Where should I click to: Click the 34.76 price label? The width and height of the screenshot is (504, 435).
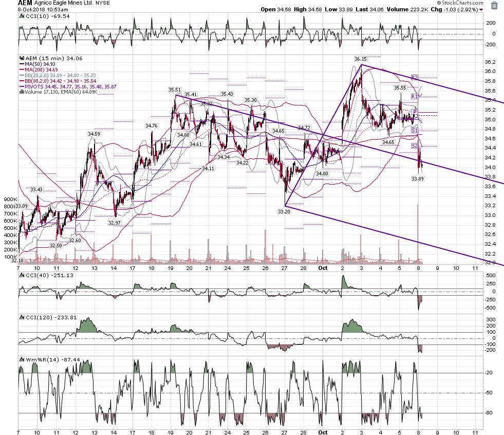tap(152, 126)
